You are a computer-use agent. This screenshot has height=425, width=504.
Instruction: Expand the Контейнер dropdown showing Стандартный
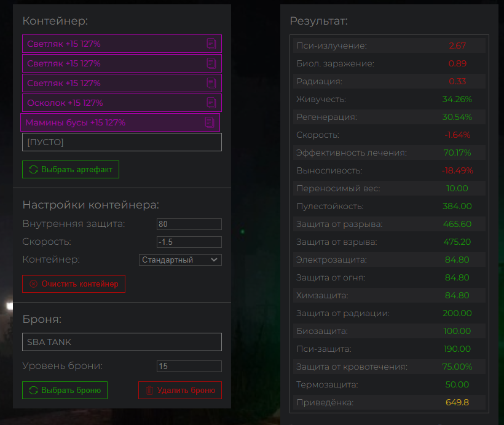(180, 260)
